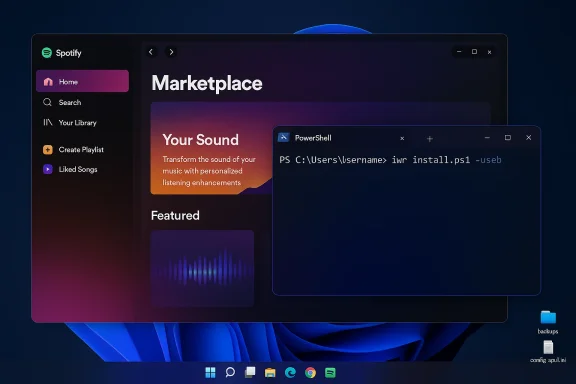
Task: Close the PowerShell window
Action: tap(529, 137)
